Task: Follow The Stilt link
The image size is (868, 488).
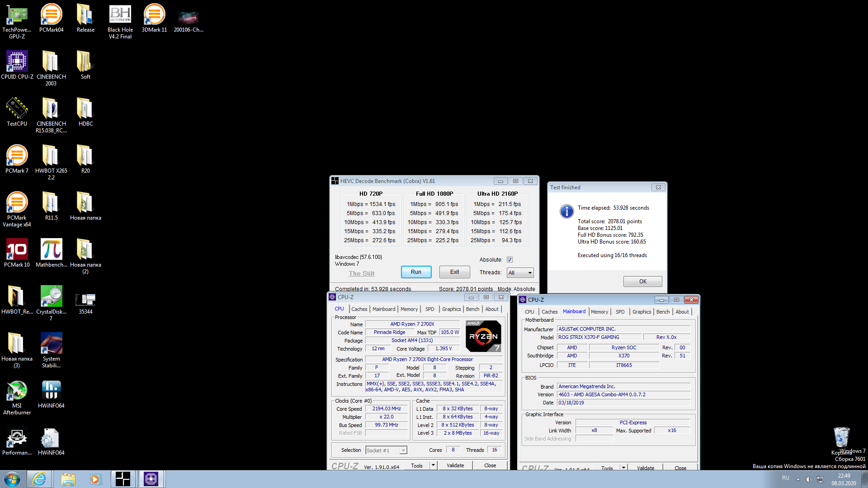Action: click(x=362, y=273)
